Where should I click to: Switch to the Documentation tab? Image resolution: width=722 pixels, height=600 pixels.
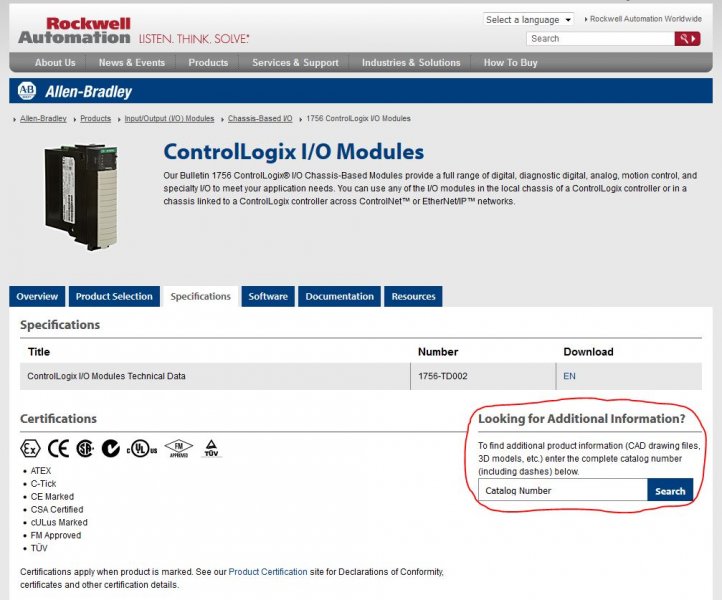click(339, 296)
